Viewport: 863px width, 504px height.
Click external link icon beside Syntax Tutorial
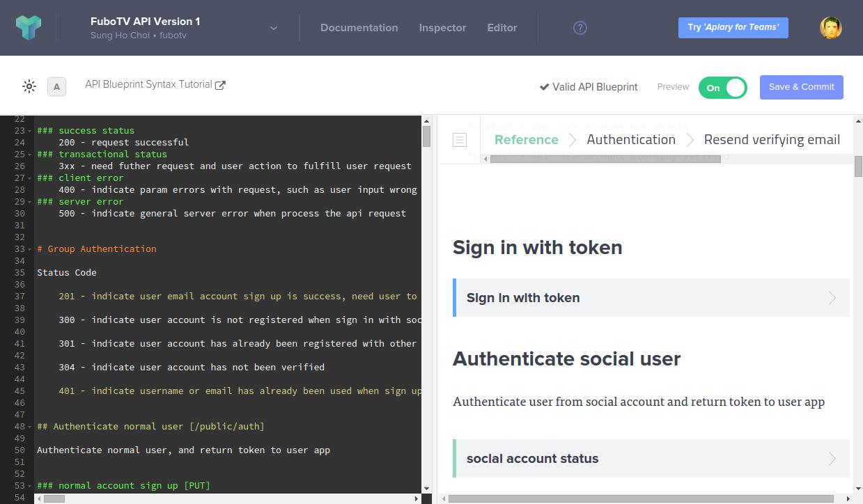(x=220, y=85)
